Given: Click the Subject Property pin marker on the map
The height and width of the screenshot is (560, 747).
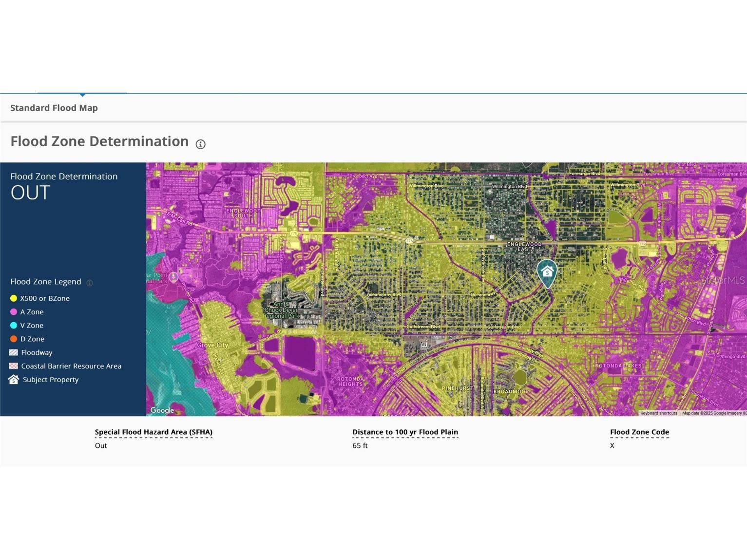Looking at the screenshot, I should (x=547, y=272).
